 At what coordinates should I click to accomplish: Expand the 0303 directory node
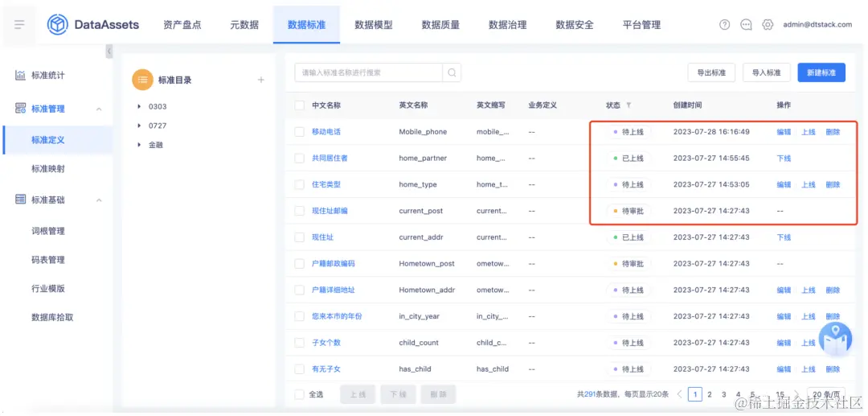tap(139, 106)
